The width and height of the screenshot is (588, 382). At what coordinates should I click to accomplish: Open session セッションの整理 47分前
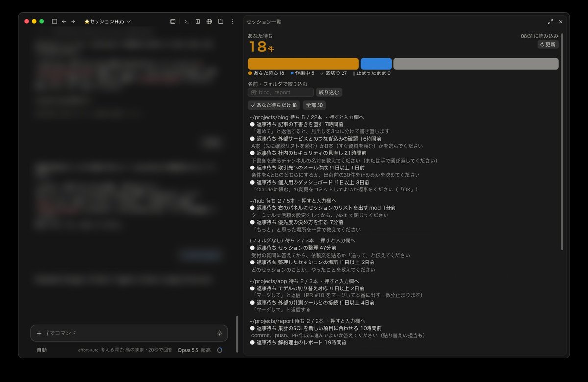coord(293,248)
